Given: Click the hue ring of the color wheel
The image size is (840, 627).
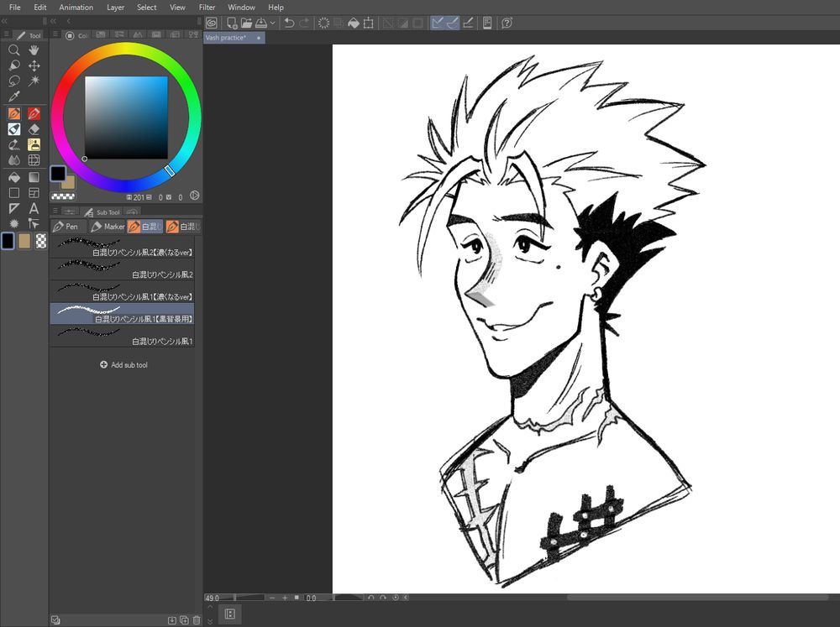Looking at the screenshot, I should pos(127,49).
